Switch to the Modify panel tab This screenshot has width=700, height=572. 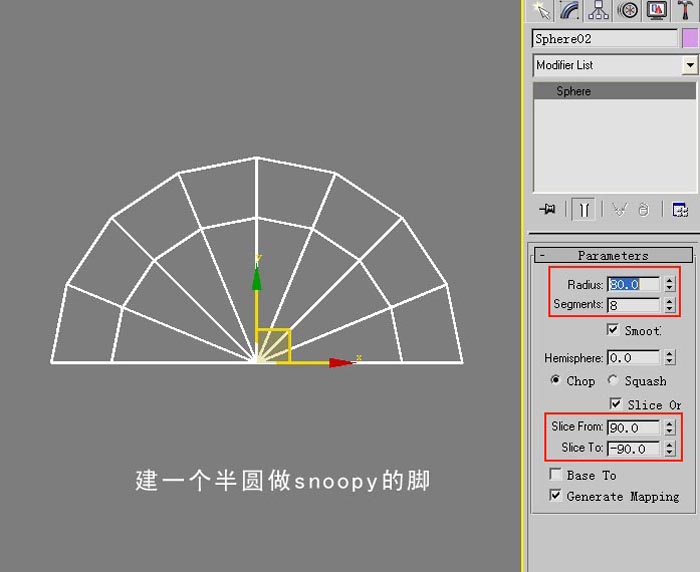570,10
